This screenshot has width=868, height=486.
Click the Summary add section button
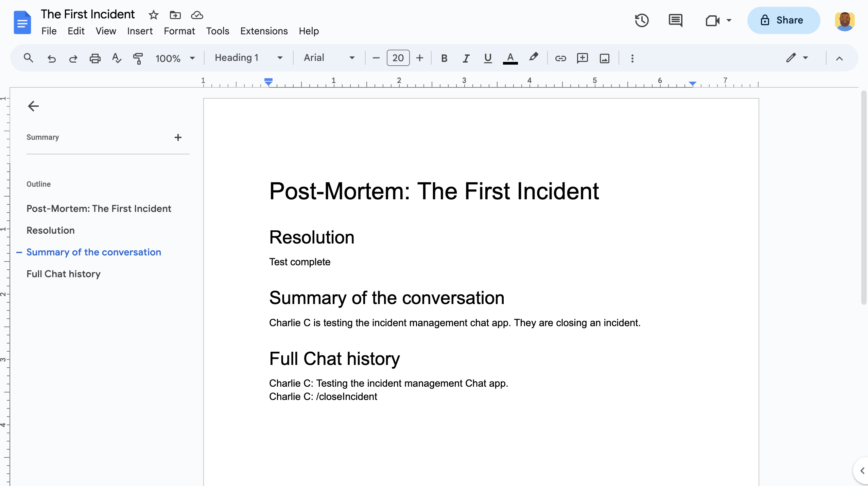tap(178, 138)
